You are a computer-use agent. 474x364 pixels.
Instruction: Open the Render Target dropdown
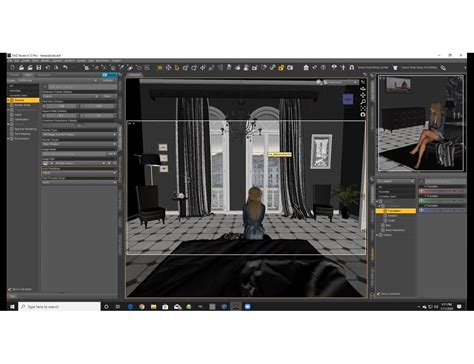click(79, 144)
